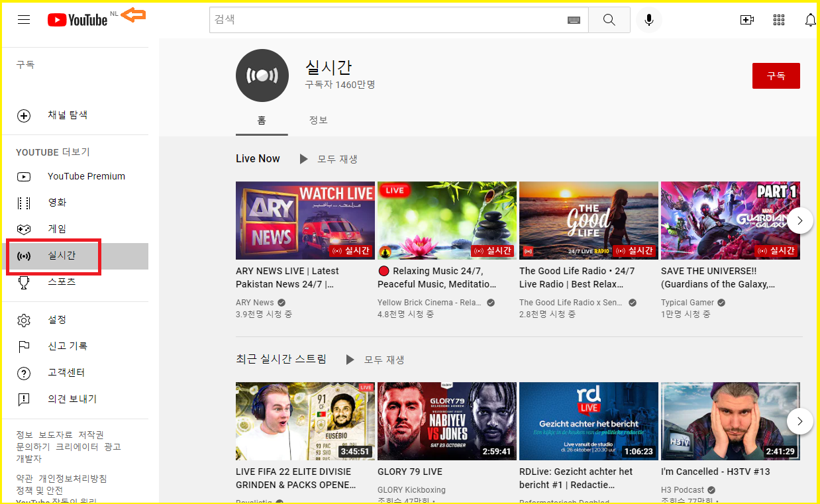This screenshot has width=820, height=504.
Task: Open the Relaxing Music lotus thumbnail
Action: (x=447, y=221)
